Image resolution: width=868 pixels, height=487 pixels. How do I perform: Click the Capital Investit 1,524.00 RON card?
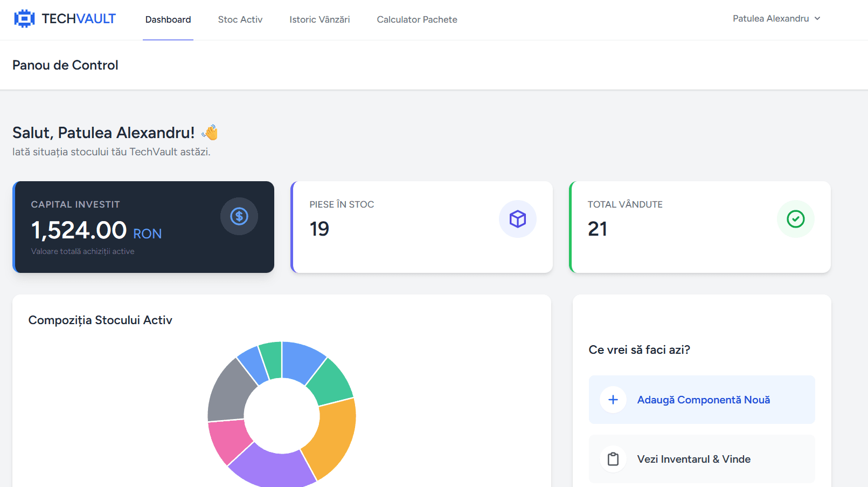point(143,227)
